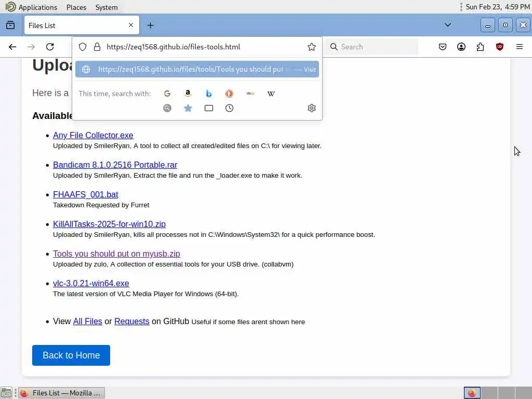
Task: Visit the suggested myusb.zip URL
Action: point(197,69)
